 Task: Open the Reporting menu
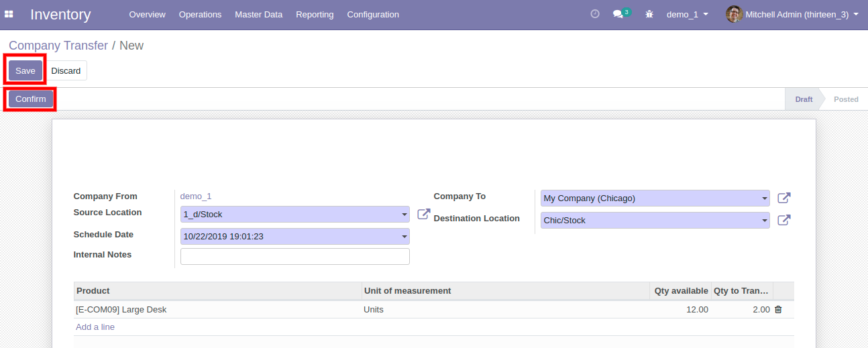(x=315, y=14)
